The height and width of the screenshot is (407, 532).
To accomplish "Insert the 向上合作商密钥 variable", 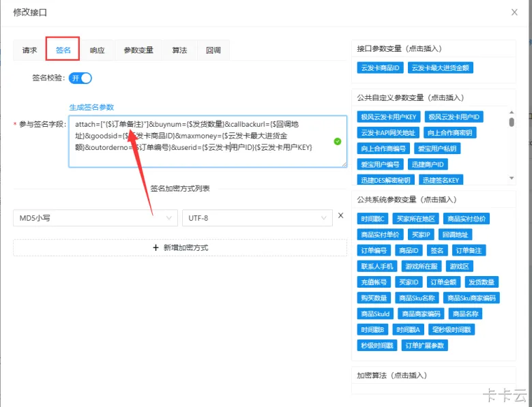I will coord(449,133).
